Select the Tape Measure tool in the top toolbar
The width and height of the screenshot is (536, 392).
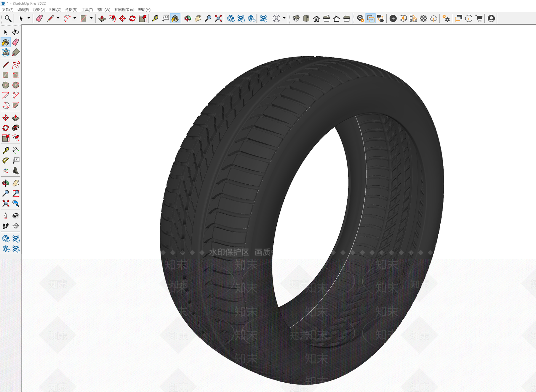pyautogui.click(x=155, y=18)
